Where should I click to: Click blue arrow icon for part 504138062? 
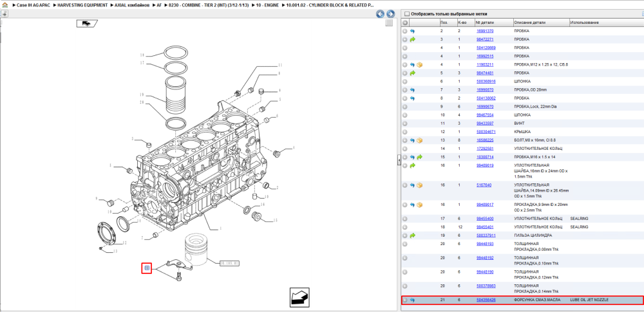(x=412, y=98)
